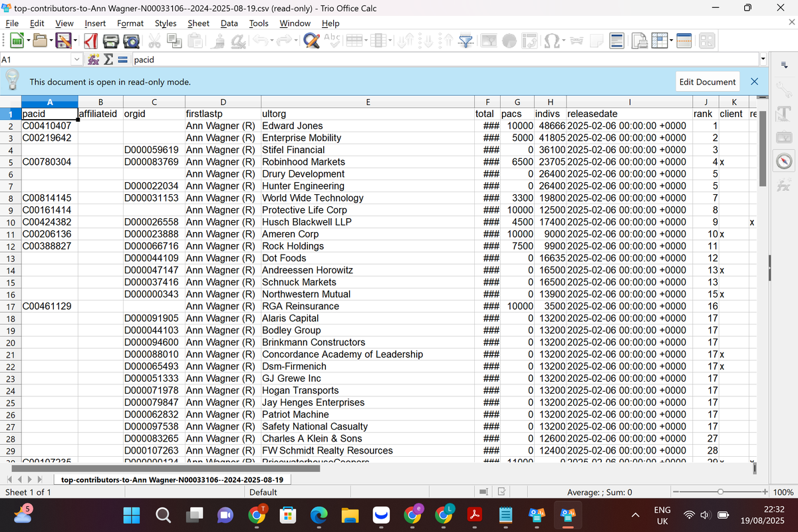Open Adobe Acrobat from taskbar

click(475, 515)
